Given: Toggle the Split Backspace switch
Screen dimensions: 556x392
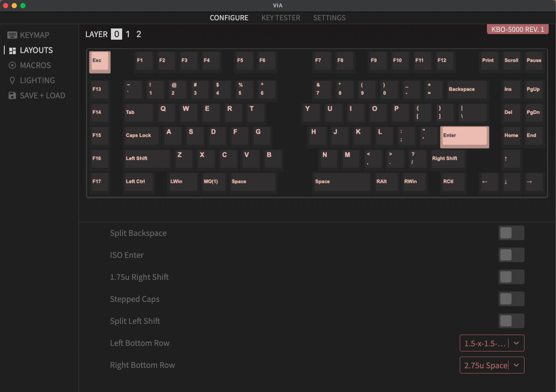Looking at the screenshot, I should [512, 233].
